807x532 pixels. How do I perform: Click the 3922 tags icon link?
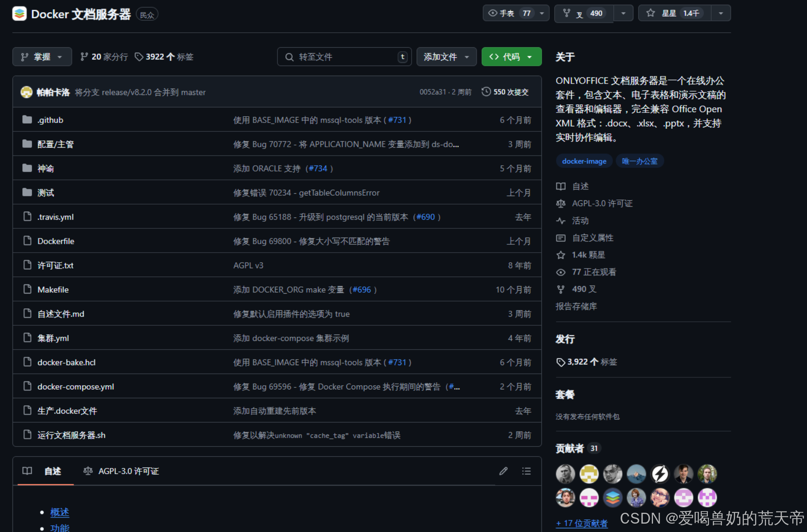(139, 57)
